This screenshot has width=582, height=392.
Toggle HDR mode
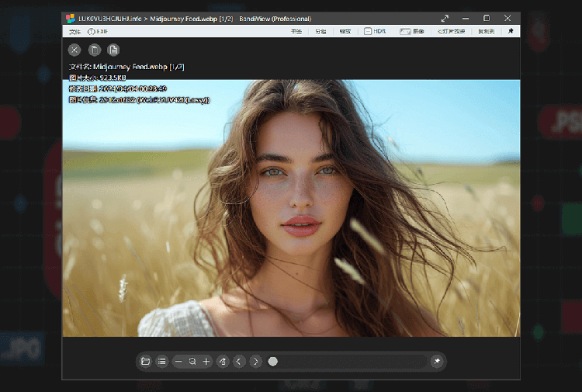click(375, 32)
